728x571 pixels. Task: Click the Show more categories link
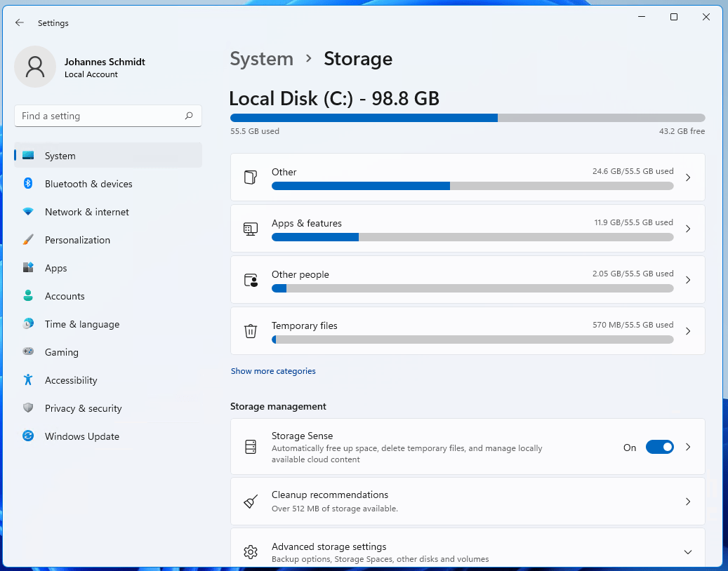click(x=273, y=371)
